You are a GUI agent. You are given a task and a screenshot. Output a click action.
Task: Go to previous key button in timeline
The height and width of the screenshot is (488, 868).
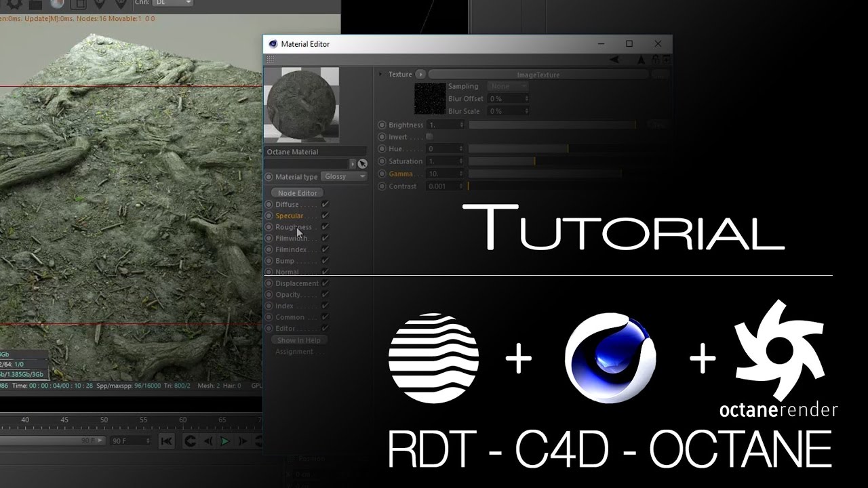click(x=191, y=441)
